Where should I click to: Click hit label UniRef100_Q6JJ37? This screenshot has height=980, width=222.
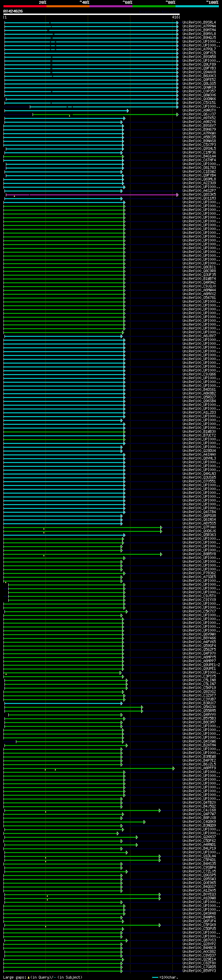[199, 114]
